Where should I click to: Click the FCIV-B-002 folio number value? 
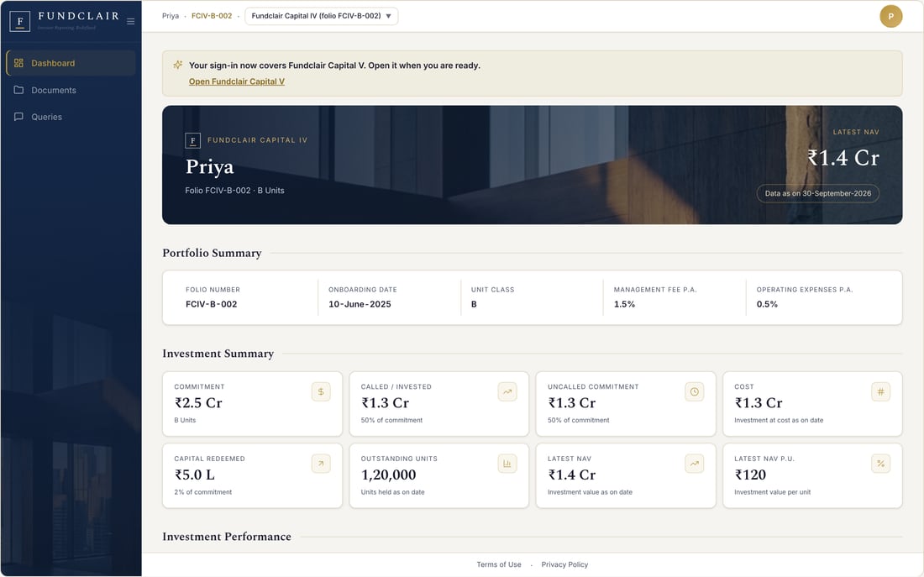click(211, 304)
